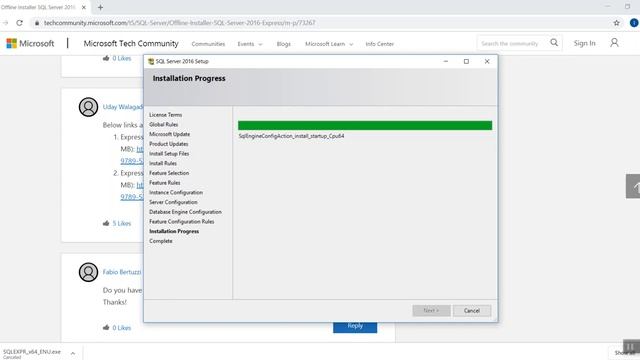Open Fabio Bertuzzi's avatar

(88, 272)
